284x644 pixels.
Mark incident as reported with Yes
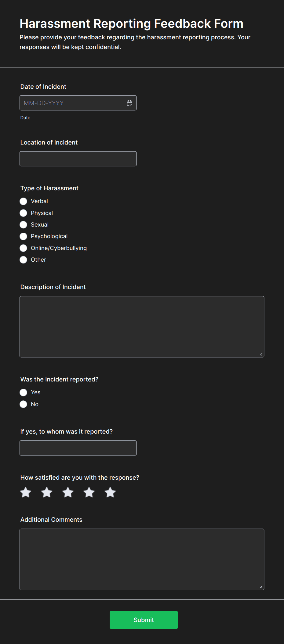[x=24, y=392]
